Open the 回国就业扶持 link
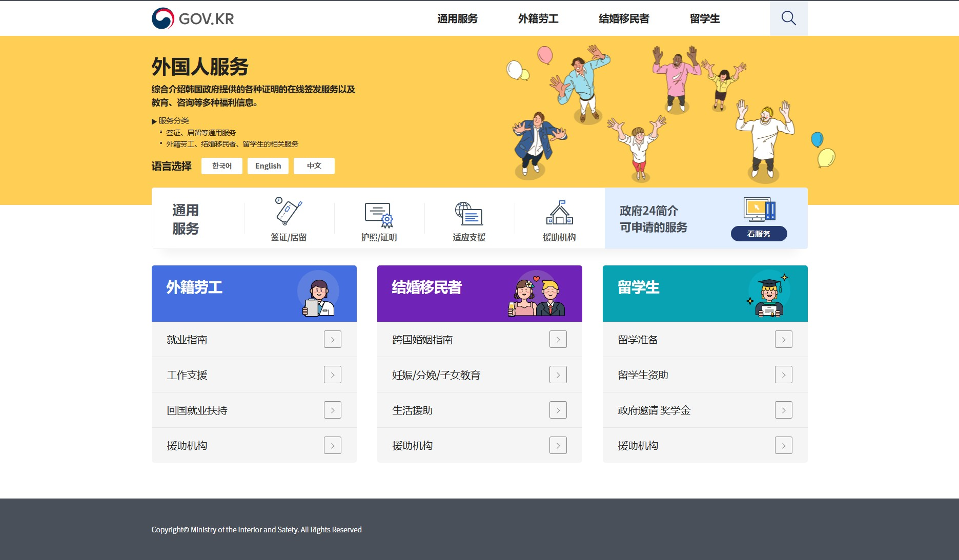This screenshot has width=959, height=560. coord(198,410)
